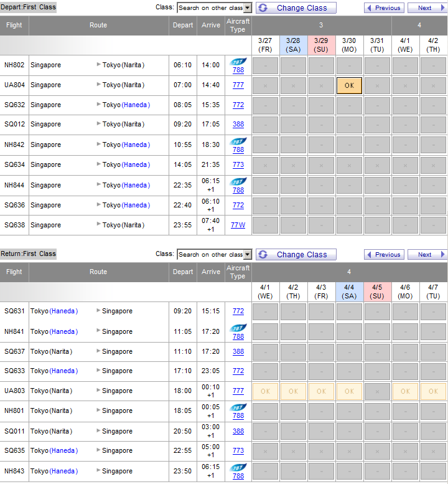Click the Depart:First Class label
Image resolution: width=448 pixels, height=484 pixels.
pos(28,7)
